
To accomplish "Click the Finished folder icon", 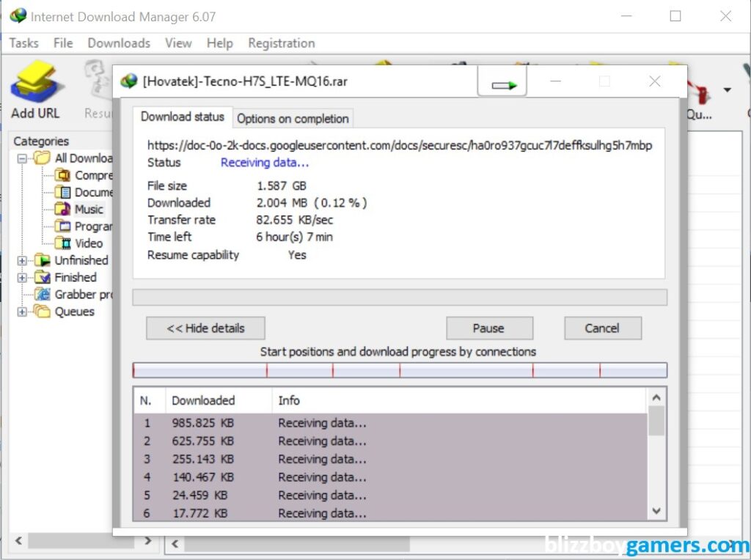I will (42, 277).
